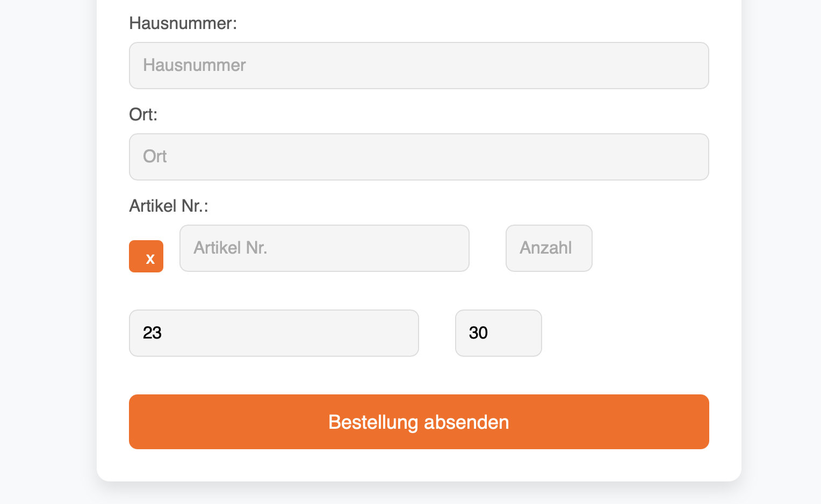Activate the Artikel Nr. box next to x
Image resolution: width=821 pixels, height=504 pixels.
click(x=324, y=248)
